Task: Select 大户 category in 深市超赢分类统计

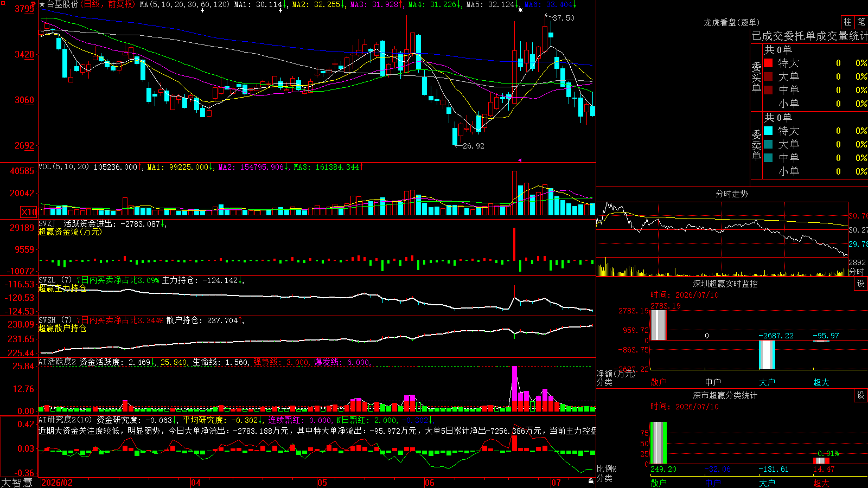Action: click(767, 483)
